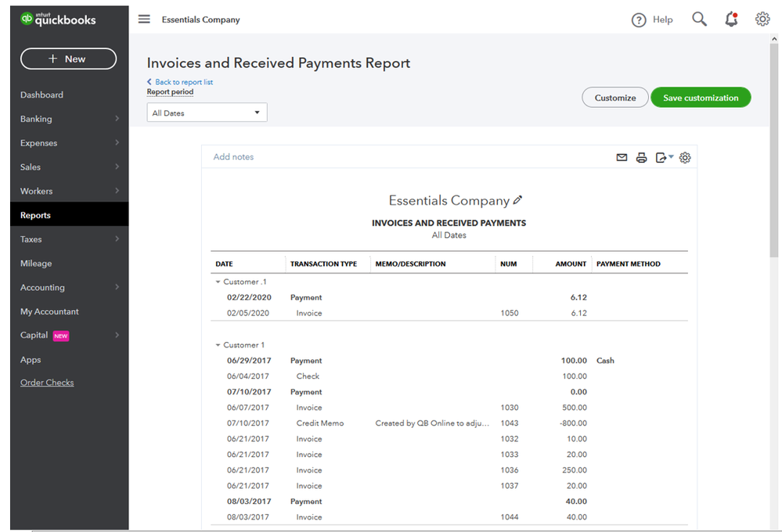The height and width of the screenshot is (532, 782).
Task: Open invoice number 1050
Action: pos(509,313)
